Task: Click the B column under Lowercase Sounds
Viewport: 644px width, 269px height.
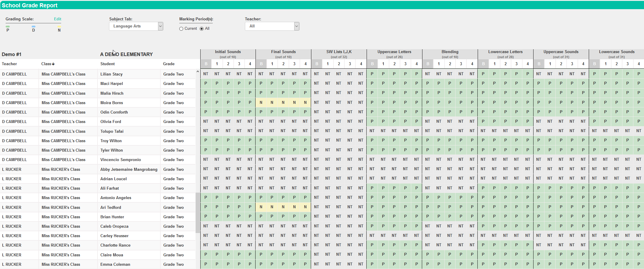Action: [x=594, y=64]
